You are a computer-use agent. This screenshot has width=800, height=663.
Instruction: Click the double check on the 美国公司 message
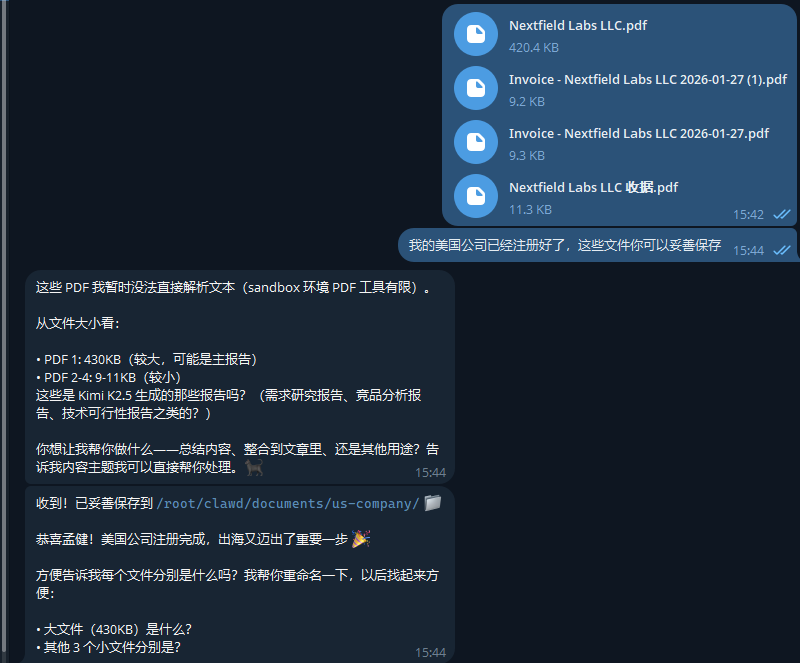click(781, 250)
